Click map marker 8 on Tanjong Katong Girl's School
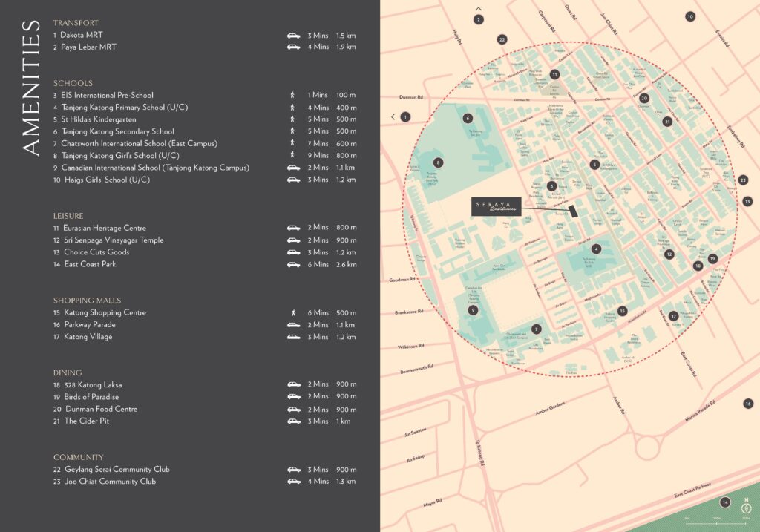The width and height of the screenshot is (760, 532). point(438,162)
